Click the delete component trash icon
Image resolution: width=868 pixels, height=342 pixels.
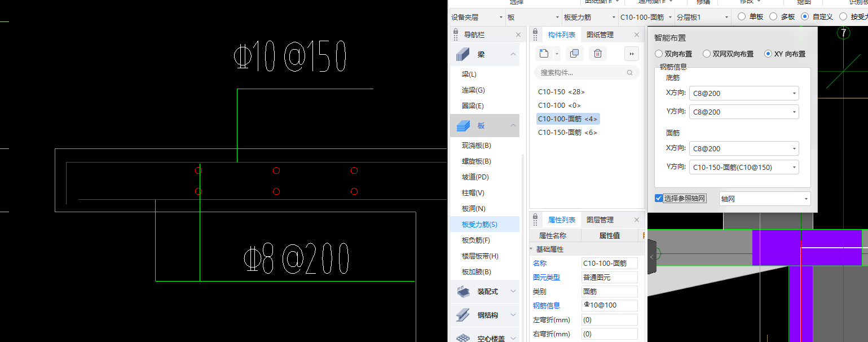click(x=598, y=54)
